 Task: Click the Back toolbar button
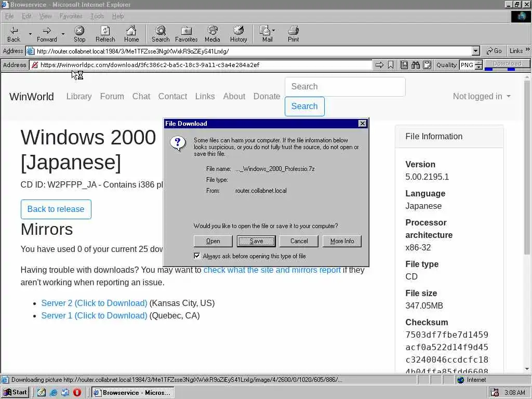pyautogui.click(x=14, y=34)
